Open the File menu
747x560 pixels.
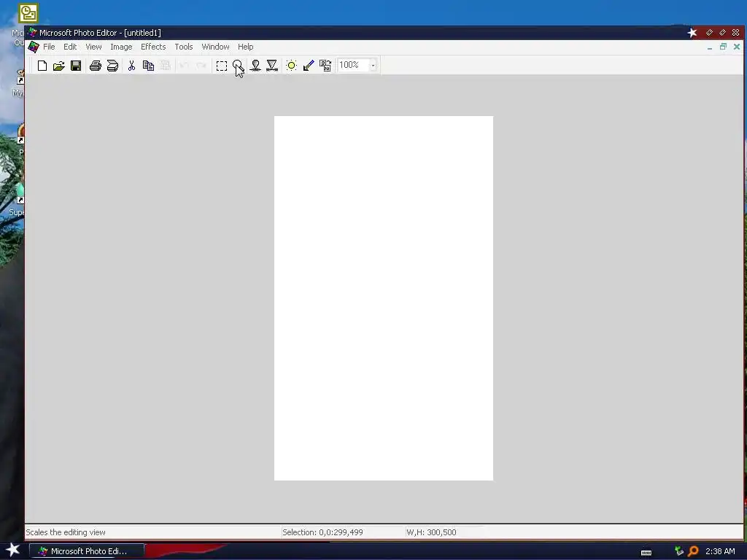[49, 47]
